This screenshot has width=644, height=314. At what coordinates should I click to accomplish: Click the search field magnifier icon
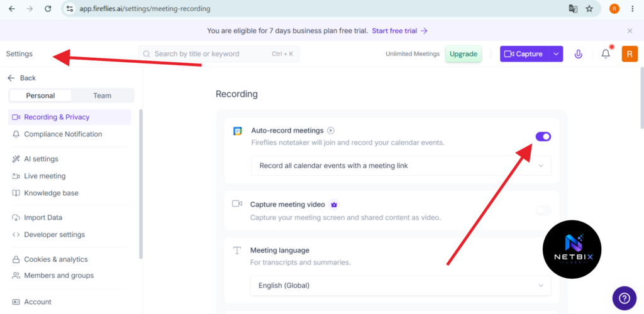coord(146,54)
